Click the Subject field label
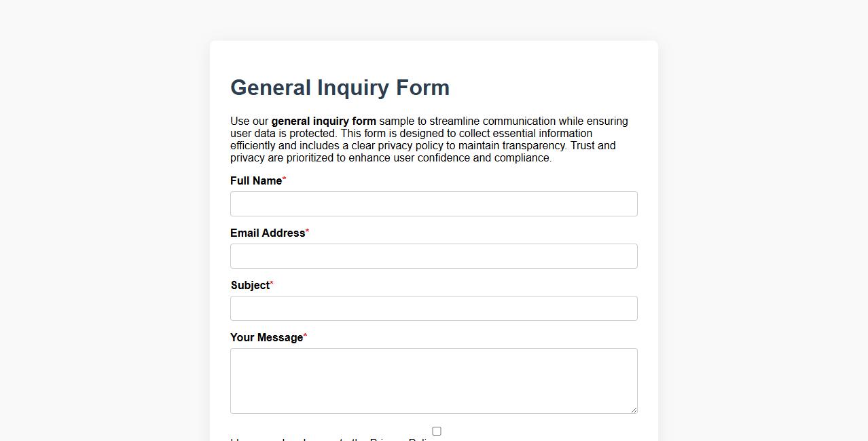Screen dimensions: 868x441 250,285
